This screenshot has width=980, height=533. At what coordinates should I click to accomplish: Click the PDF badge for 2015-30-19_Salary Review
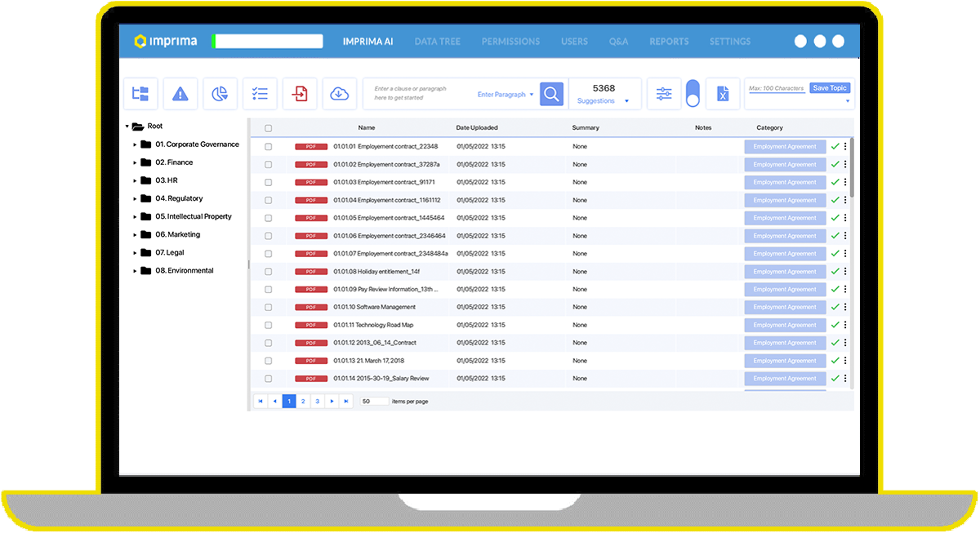click(311, 379)
